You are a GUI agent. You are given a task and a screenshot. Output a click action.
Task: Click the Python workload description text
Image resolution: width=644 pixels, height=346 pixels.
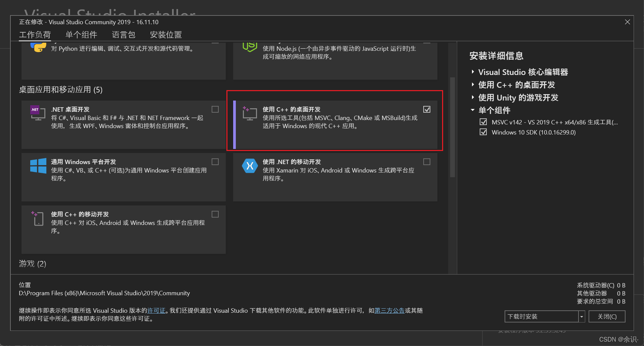[123, 49]
